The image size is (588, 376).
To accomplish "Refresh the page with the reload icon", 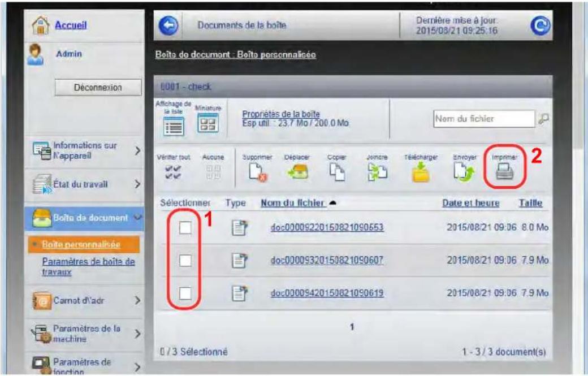I will pos(541,25).
